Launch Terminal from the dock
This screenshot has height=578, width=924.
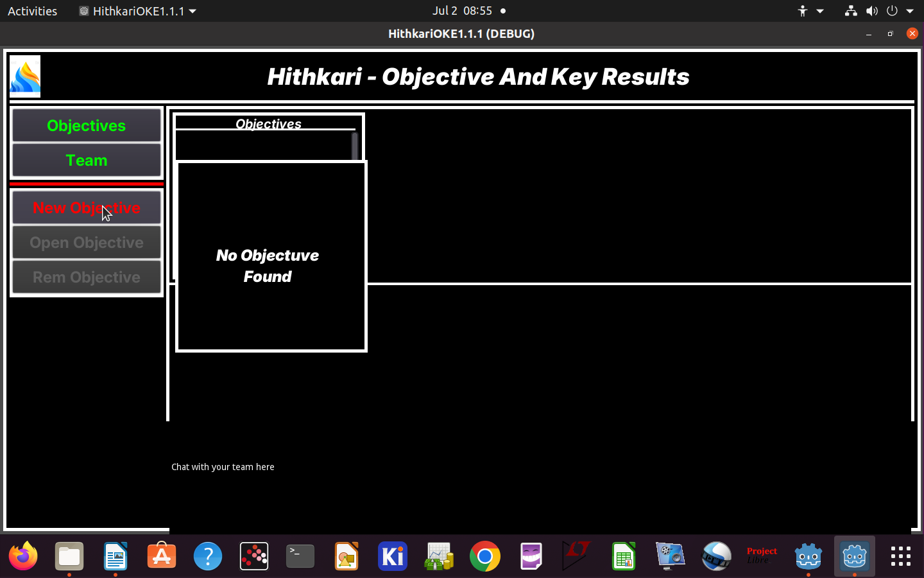(x=300, y=556)
